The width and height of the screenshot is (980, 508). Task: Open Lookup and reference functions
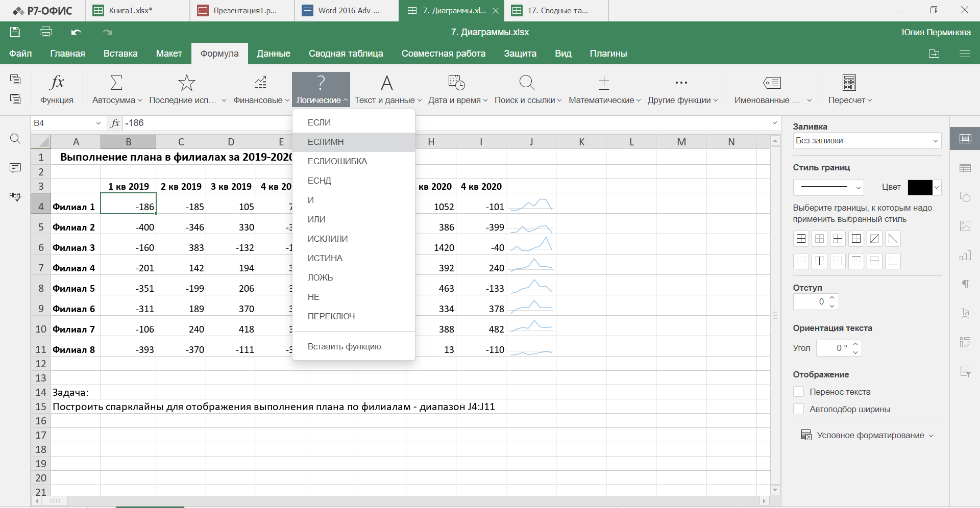(528, 89)
